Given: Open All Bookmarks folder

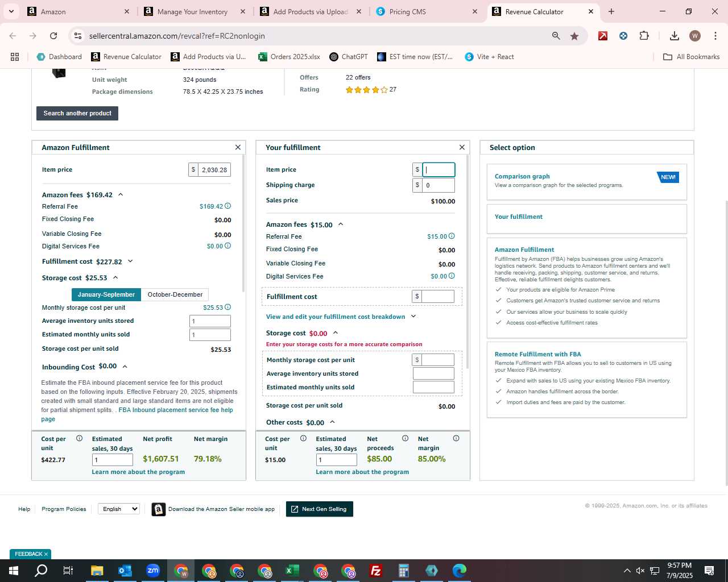Looking at the screenshot, I should (692, 57).
